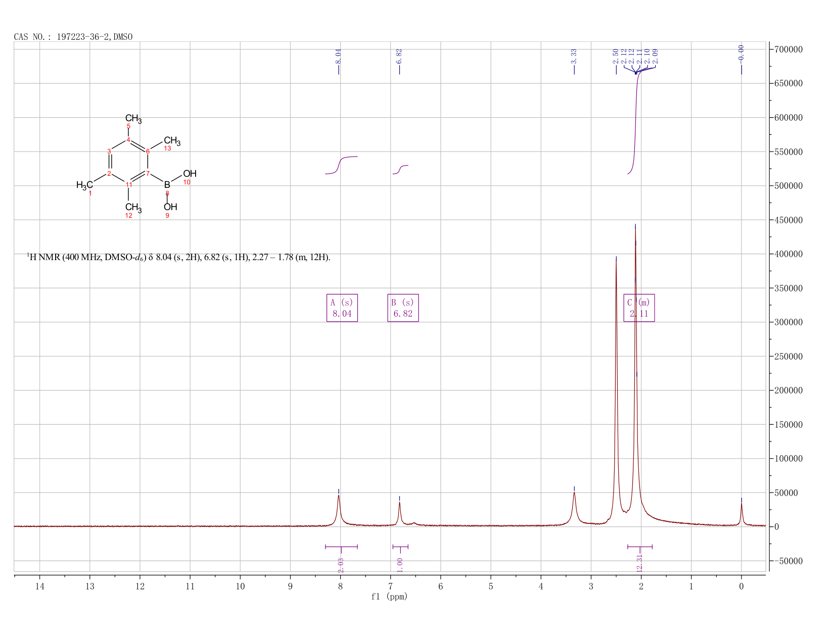The image size is (834, 644).
Task: Click the 6.82 peak label at top
Action: pos(399,56)
